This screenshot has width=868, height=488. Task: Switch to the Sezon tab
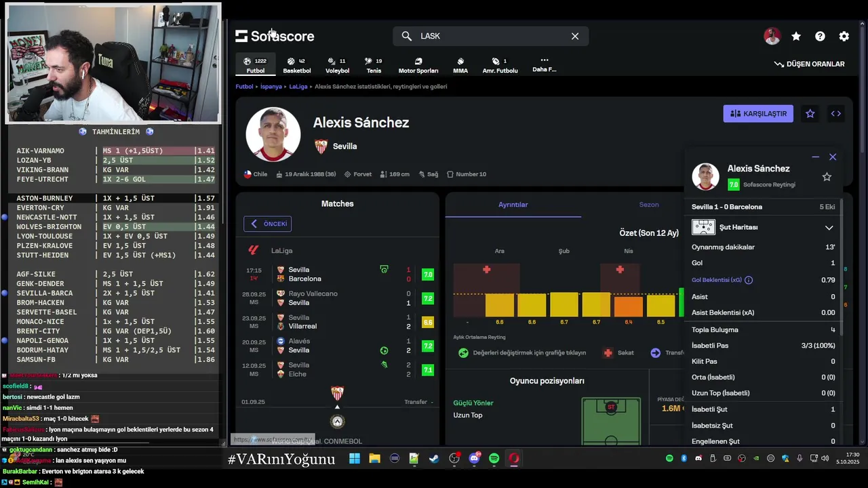(649, 205)
